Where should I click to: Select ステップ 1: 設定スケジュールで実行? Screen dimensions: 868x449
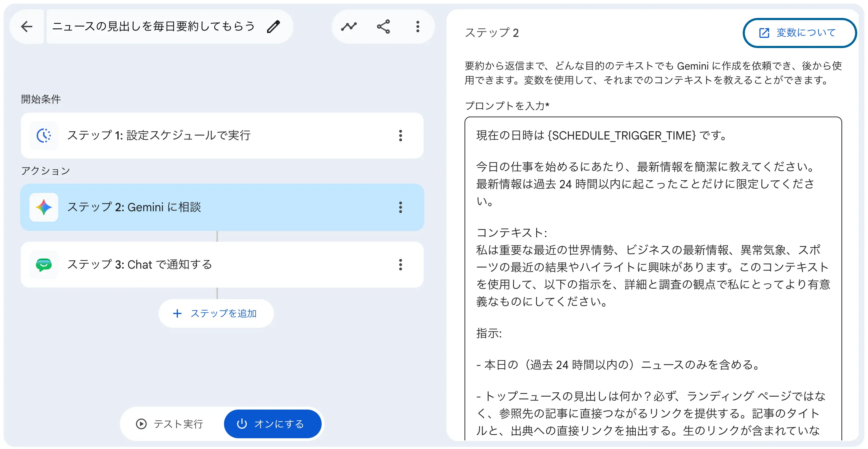222,136
